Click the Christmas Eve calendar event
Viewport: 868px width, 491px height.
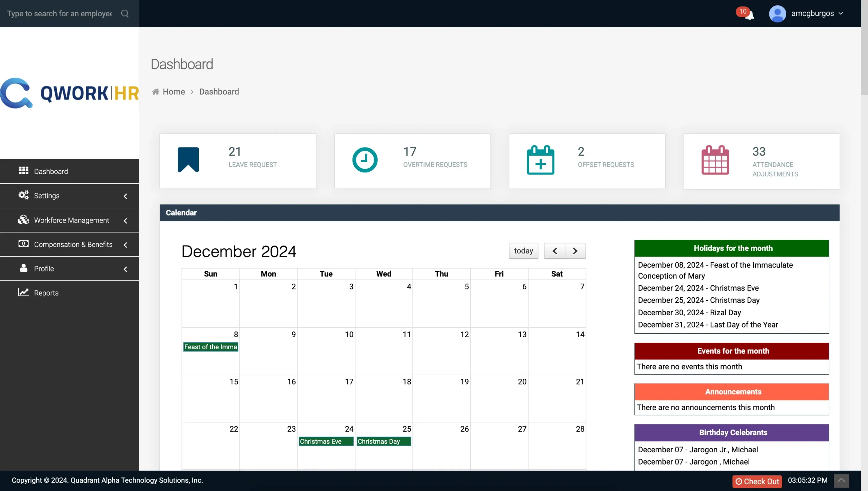[325, 441]
